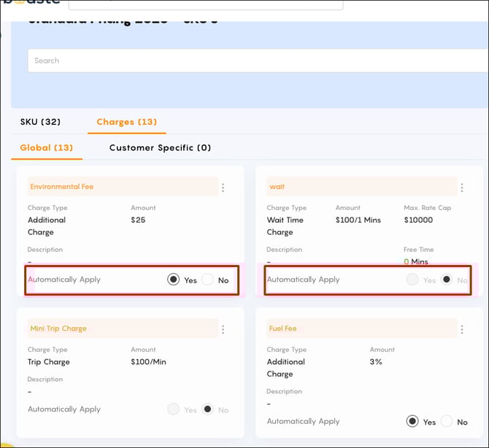
Task: Open the wait charge three-dot menu
Action: tap(462, 188)
